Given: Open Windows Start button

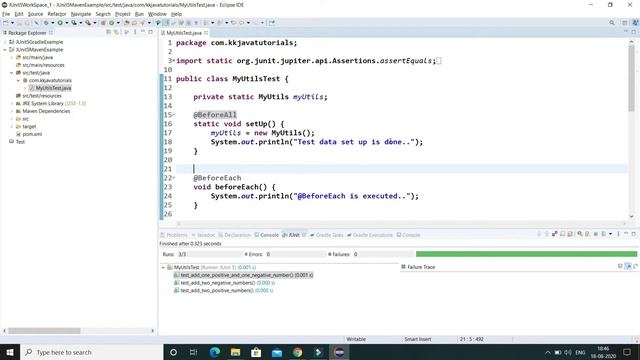Looking at the screenshot, I should pos(10,352).
